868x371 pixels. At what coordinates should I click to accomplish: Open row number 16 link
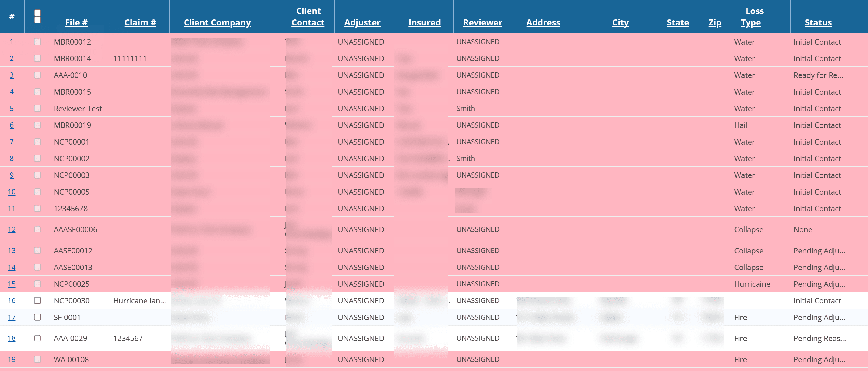click(12, 301)
